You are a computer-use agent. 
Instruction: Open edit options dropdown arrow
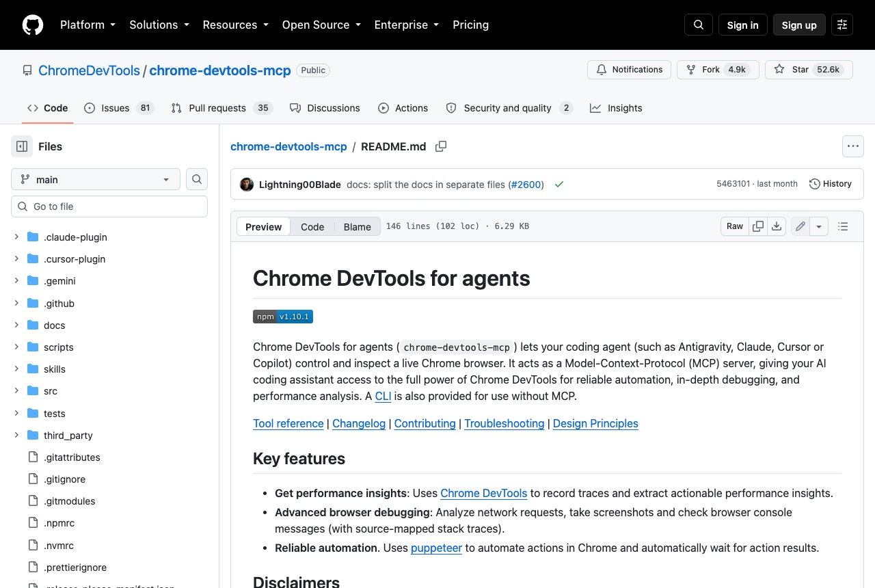819,226
